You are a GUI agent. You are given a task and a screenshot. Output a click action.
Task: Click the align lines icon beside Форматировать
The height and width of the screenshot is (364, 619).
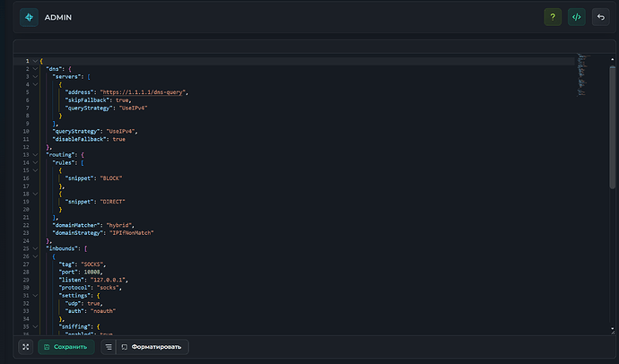pos(109,347)
